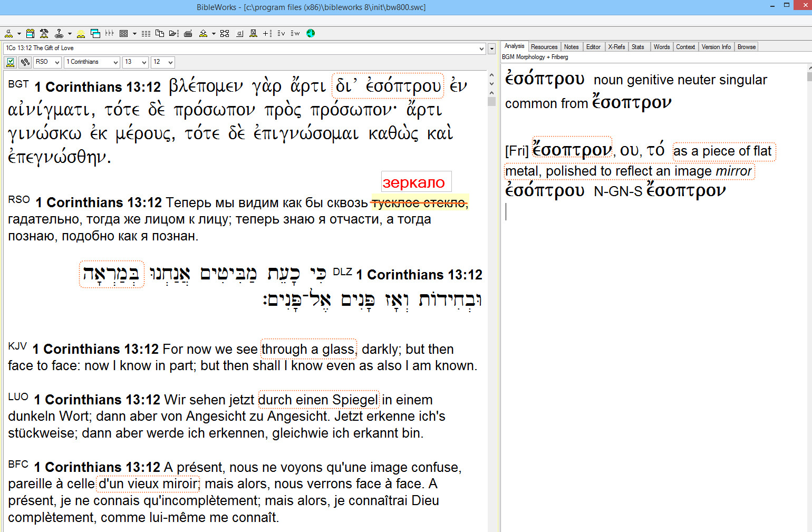Expand the help icon dropdown arrow
812x532 pixels.
coord(70,34)
